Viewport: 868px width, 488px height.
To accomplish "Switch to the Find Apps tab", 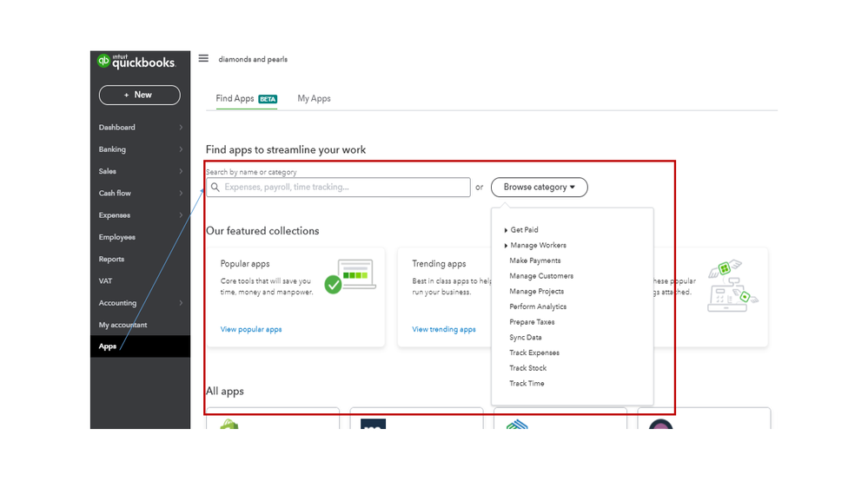I will [x=247, y=98].
